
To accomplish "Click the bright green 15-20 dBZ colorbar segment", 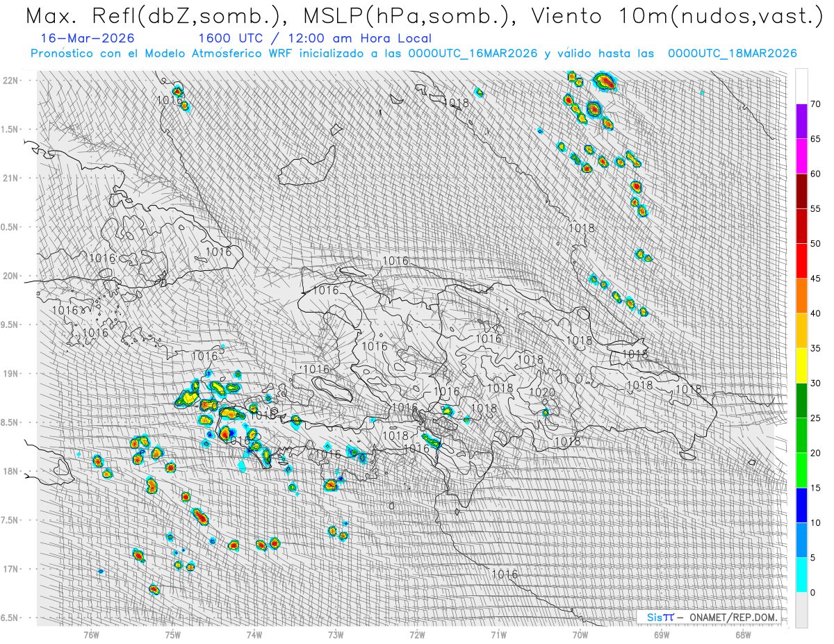I will point(801,470).
